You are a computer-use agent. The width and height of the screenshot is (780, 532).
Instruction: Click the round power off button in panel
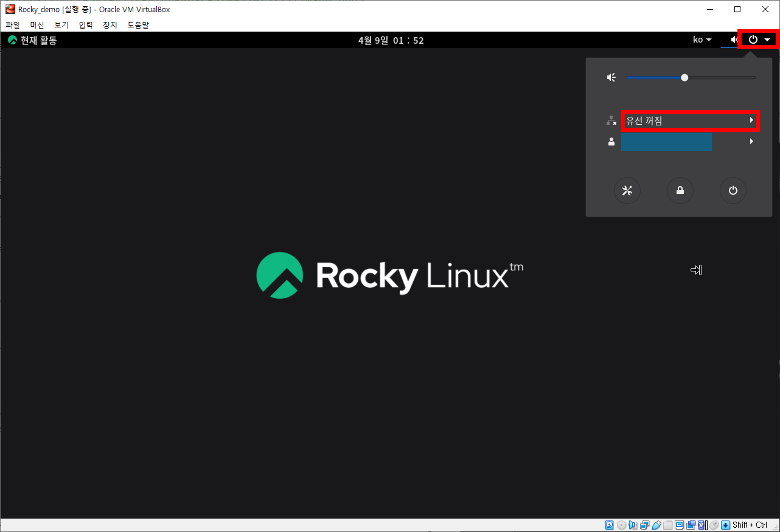coord(733,191)
